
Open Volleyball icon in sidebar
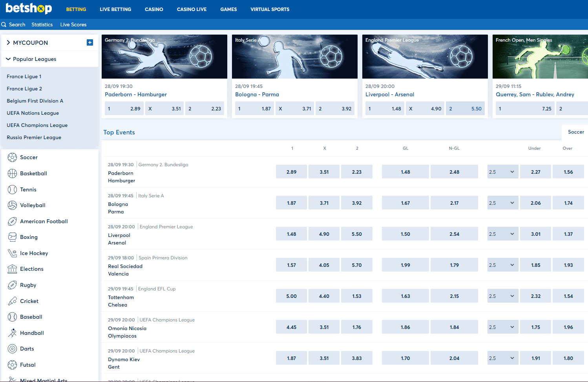point(12,205)
